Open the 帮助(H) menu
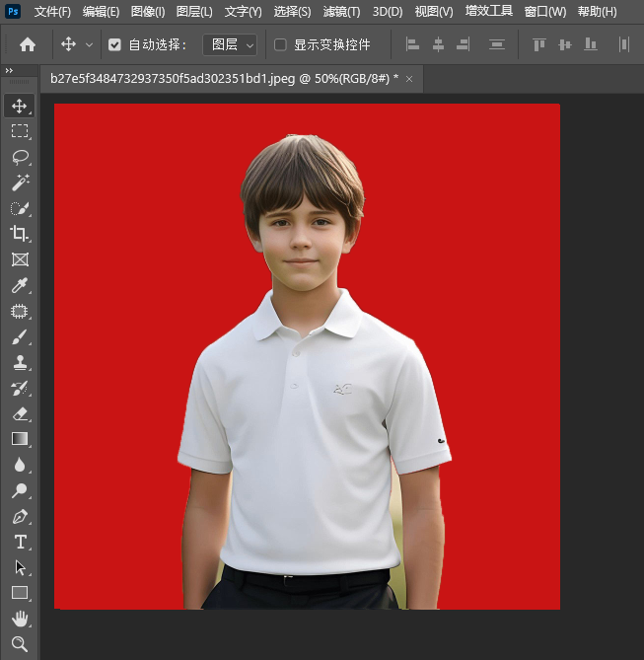Image resolution: width=644 pixels, height=660 pixels. [x=598, y=12]
